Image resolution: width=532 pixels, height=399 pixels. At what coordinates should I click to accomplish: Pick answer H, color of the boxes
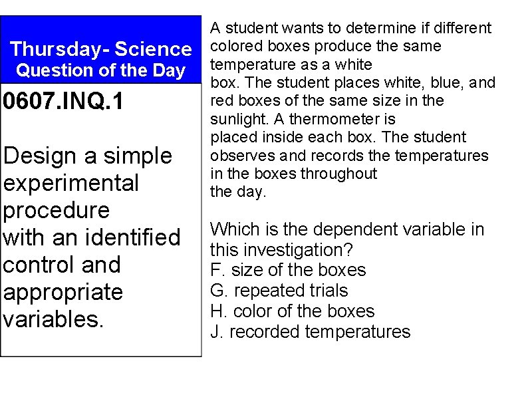point(292,311)
